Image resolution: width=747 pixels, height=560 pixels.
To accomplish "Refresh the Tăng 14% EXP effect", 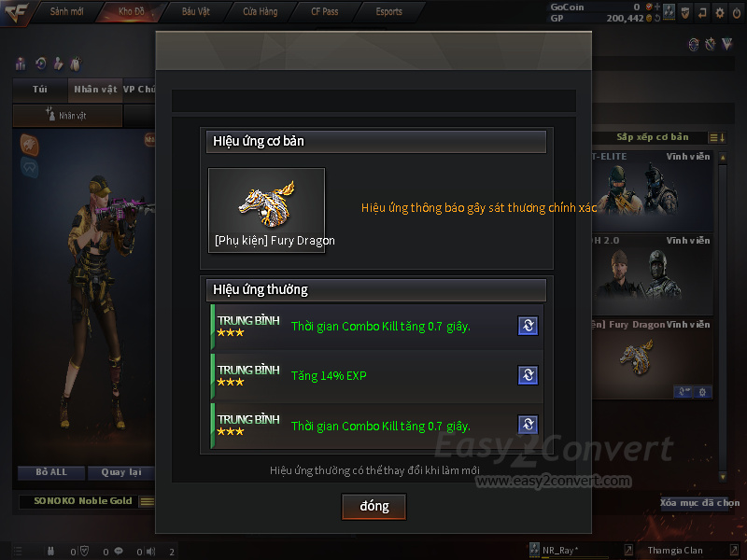I will pyautogui.click(x=528, y=375).
